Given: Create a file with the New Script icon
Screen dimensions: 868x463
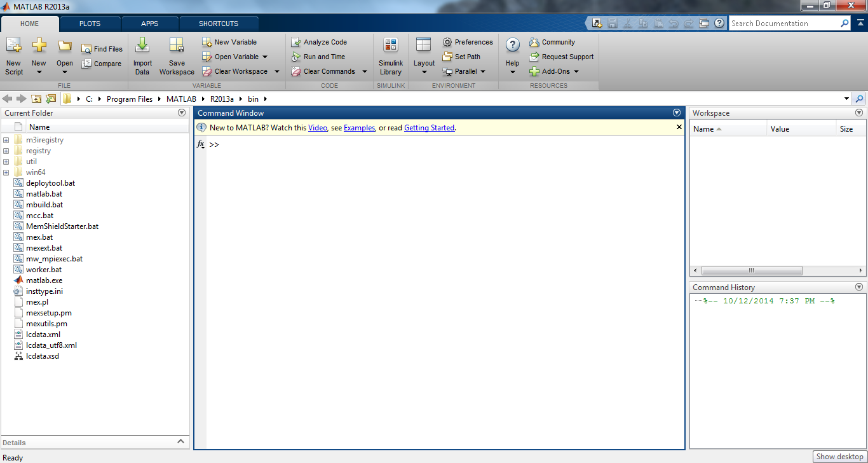Looking at the screenshot, I should 13,56.
